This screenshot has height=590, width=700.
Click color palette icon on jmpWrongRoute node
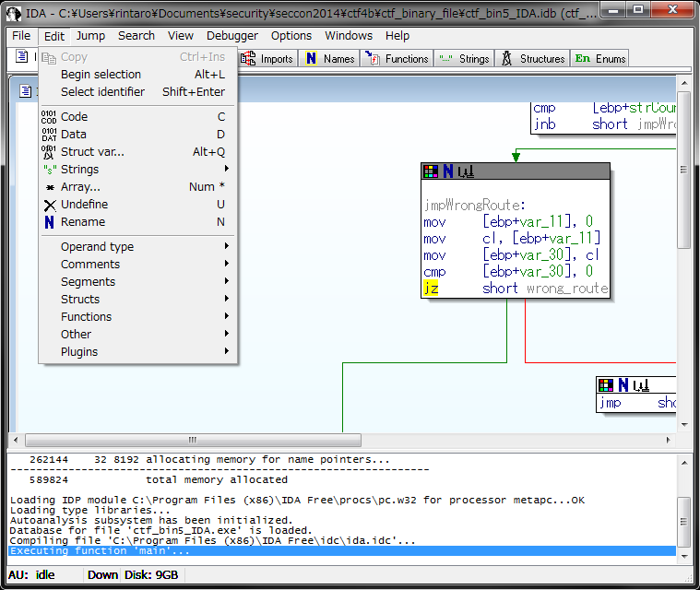click(x=431, y=171)
